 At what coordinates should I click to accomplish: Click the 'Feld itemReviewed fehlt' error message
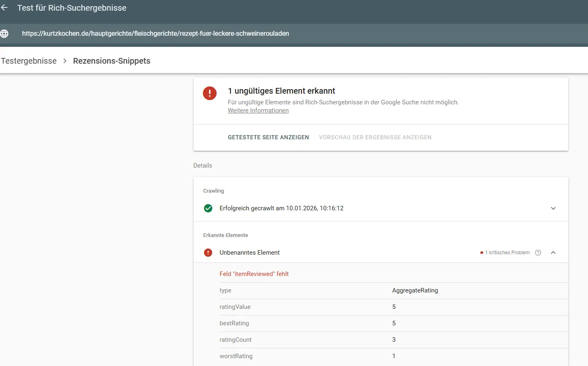[x=254, y=274]
